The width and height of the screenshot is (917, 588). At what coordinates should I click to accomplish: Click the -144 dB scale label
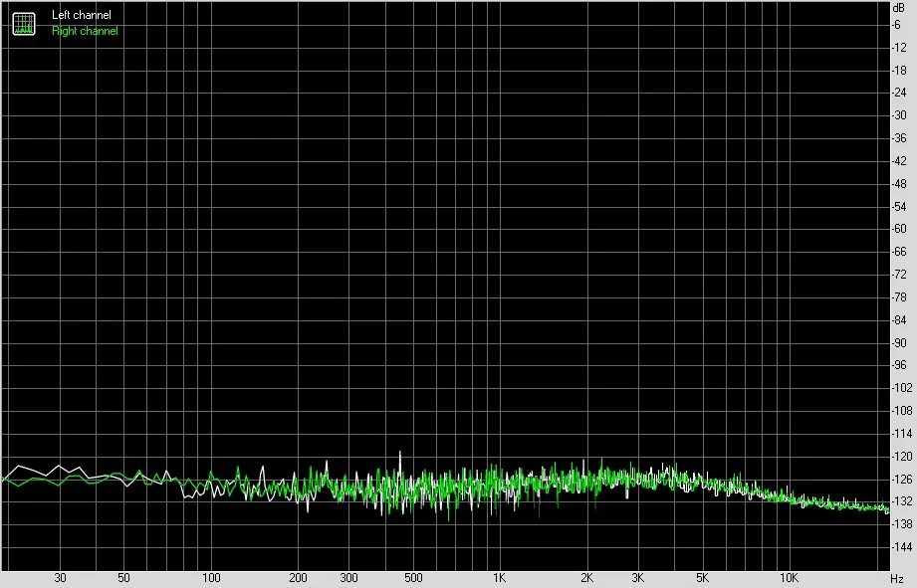click(x=901, y=547)
